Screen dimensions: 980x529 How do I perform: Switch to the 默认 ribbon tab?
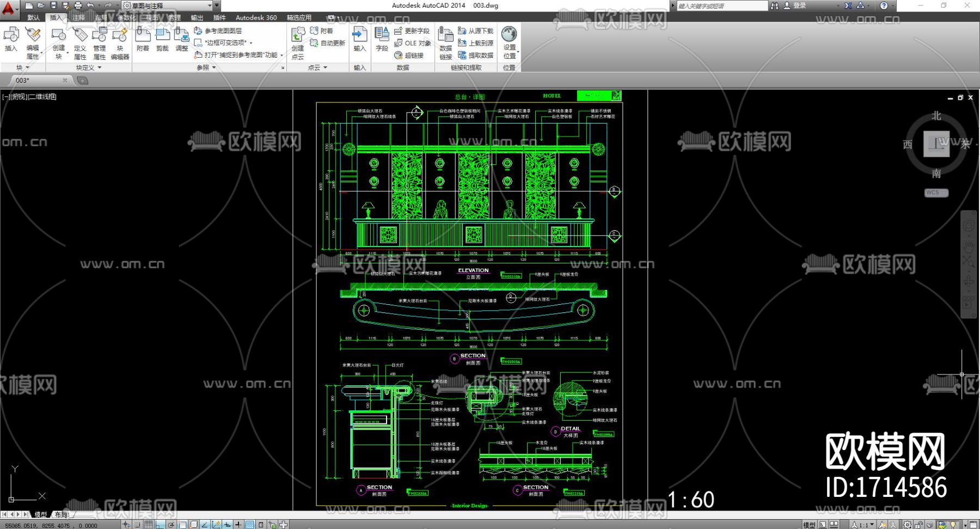(x=34, y=17)
